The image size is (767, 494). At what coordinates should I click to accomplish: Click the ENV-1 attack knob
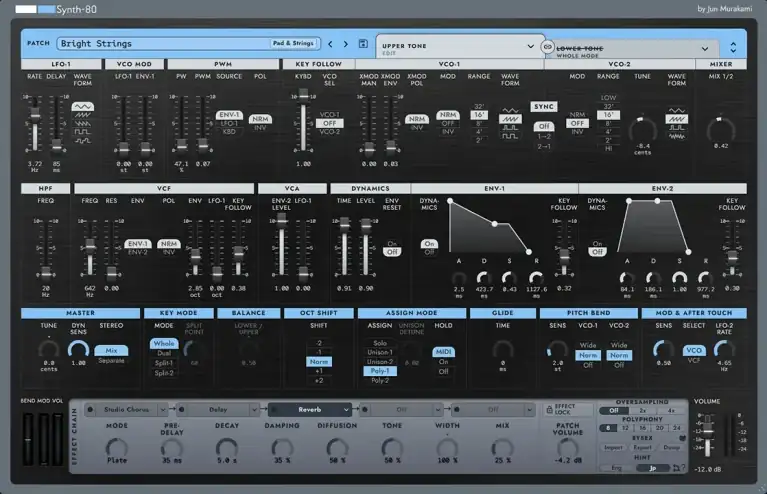click(x=458, y=279)
